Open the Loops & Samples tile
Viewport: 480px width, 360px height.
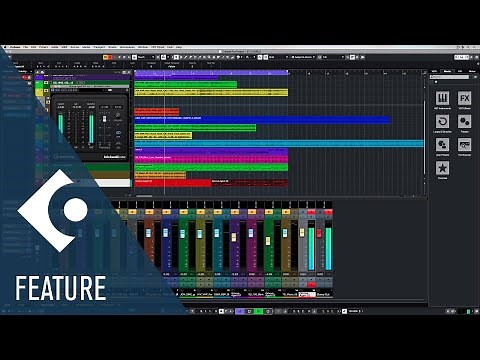(x=442, y=122)
